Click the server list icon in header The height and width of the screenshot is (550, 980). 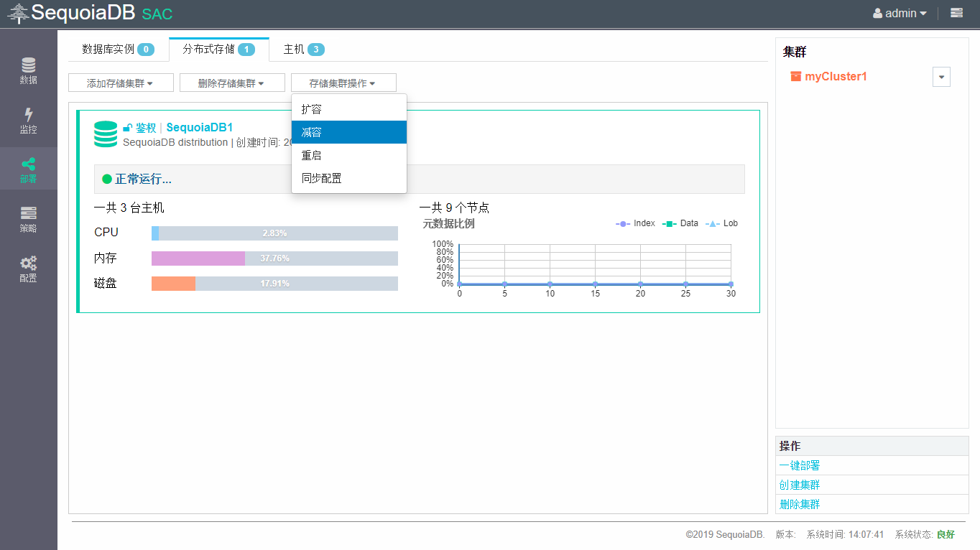(956, 13)
